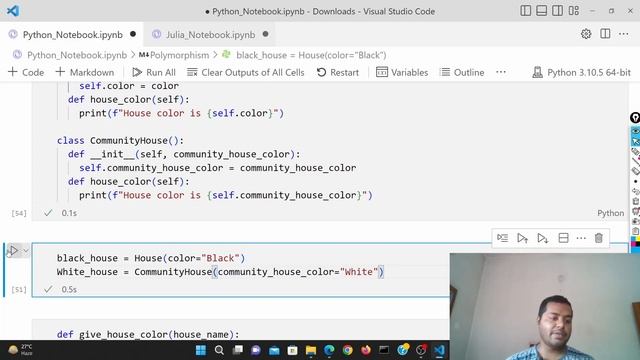Place cursor on the White_house assignment line

click(220, 272)
